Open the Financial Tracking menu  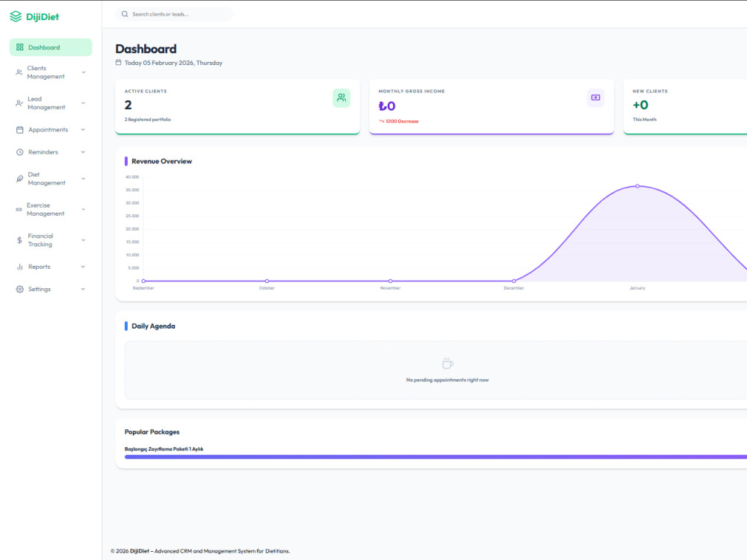coord(51,240)
